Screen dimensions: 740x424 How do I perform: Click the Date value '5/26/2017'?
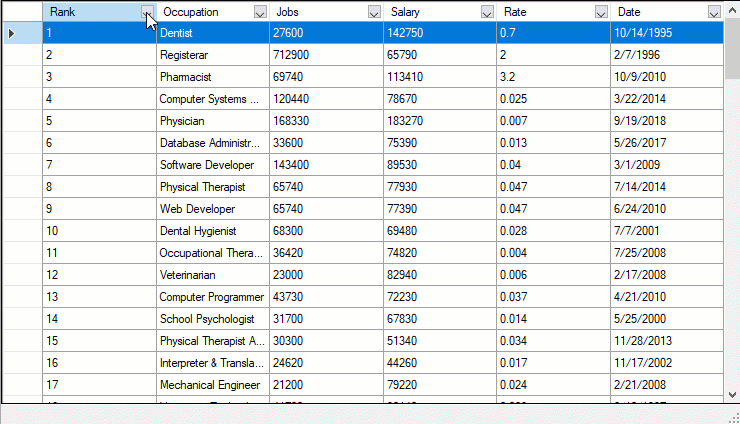coord(667,143)
